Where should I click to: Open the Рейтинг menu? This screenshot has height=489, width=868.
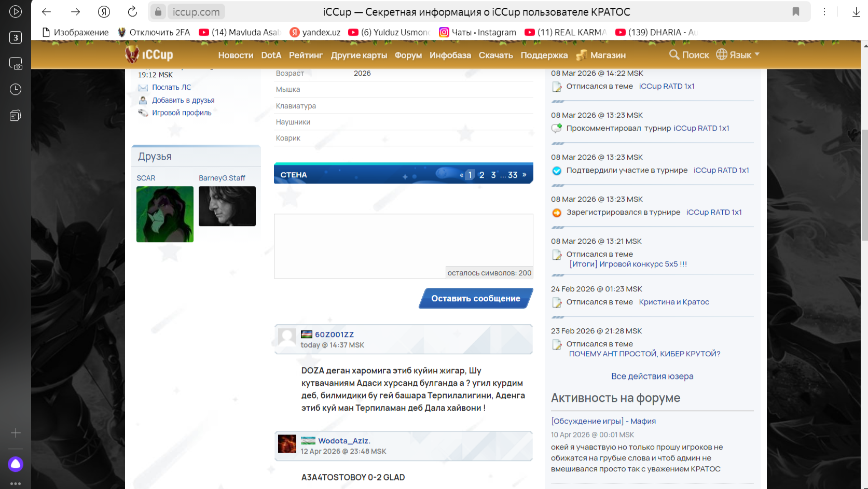point(306,55)
